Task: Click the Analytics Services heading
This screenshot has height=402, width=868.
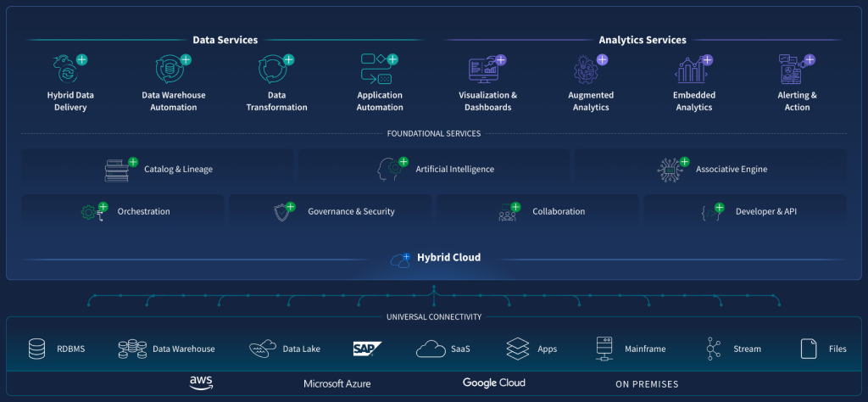Action: point(643,40)
